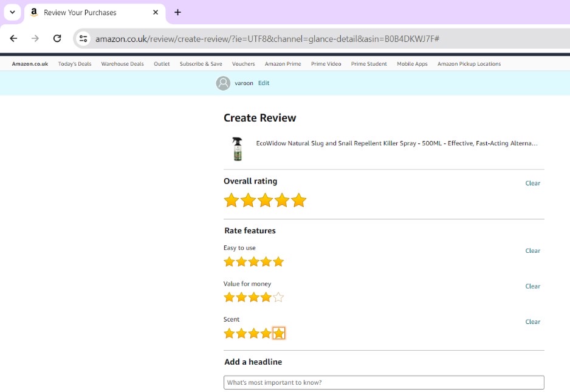
Task: Click the EcoWidow product title text
Action: click(x=397, y=143)
